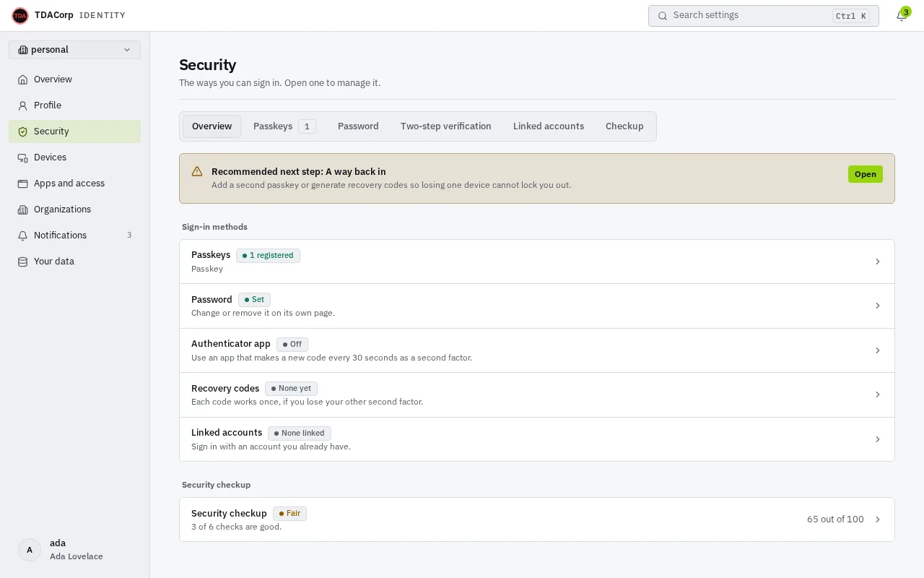Open the notifications bell icon
The height and width of the screenshot is (578, 924).
(x=901, y=16)
